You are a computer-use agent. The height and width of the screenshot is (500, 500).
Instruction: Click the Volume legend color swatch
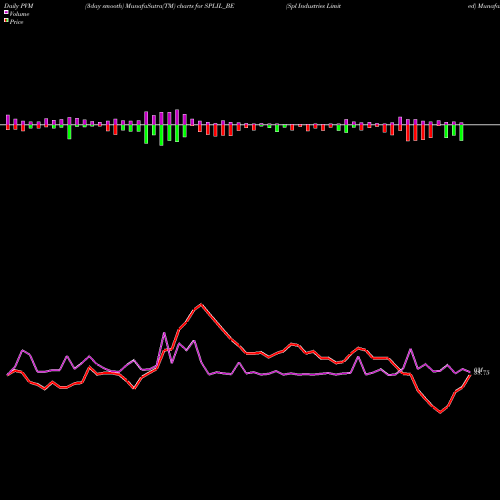point(6,12)
